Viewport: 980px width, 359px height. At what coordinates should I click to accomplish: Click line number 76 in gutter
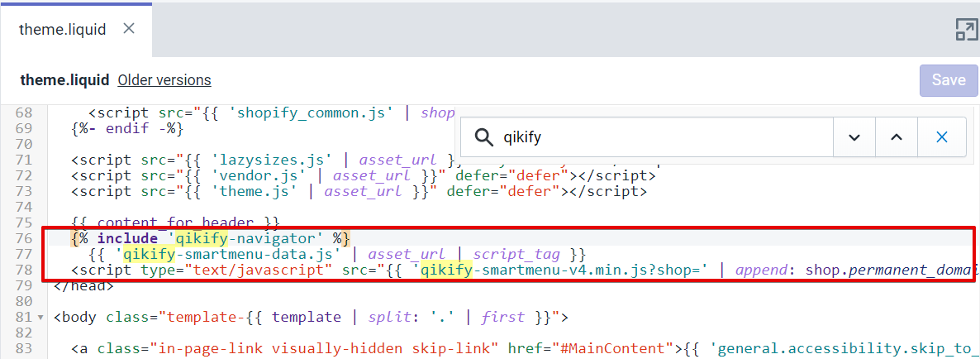pos(24,238)
